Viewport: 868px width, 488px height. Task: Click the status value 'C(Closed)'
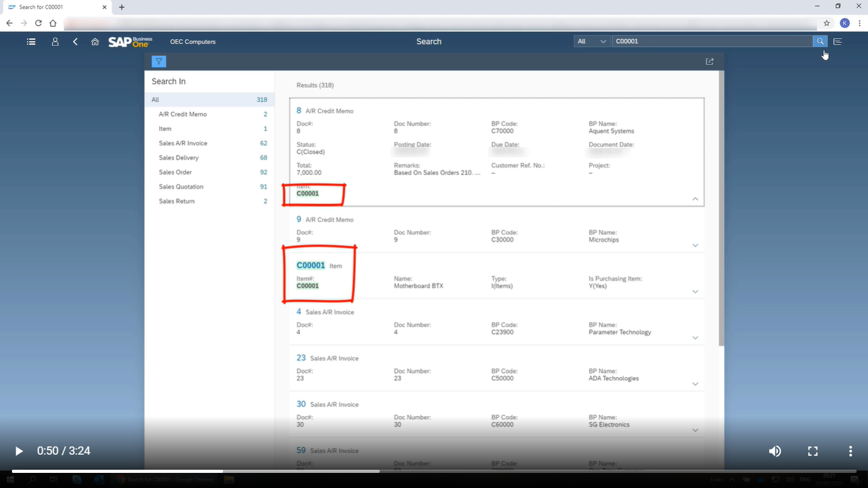click(311, 152)
